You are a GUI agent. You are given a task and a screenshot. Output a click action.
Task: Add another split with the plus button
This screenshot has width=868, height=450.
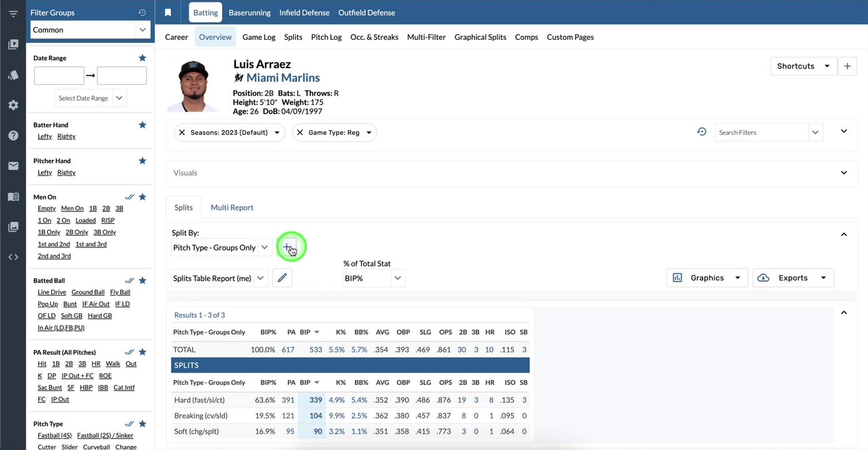[287, 247]
